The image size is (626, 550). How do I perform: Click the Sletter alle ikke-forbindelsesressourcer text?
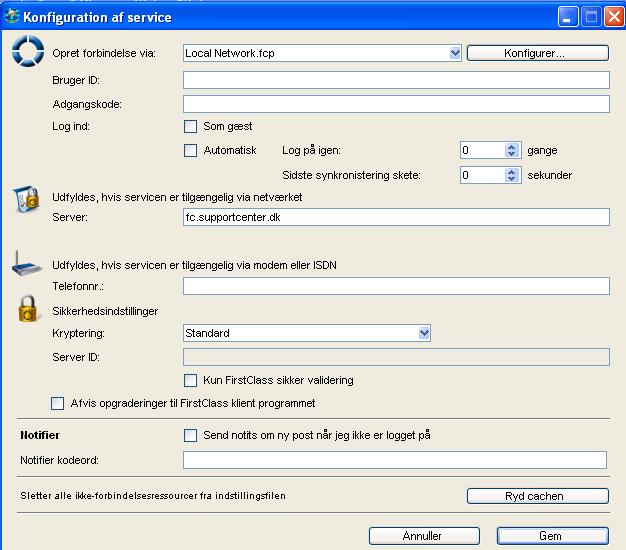tap(153, 496)
